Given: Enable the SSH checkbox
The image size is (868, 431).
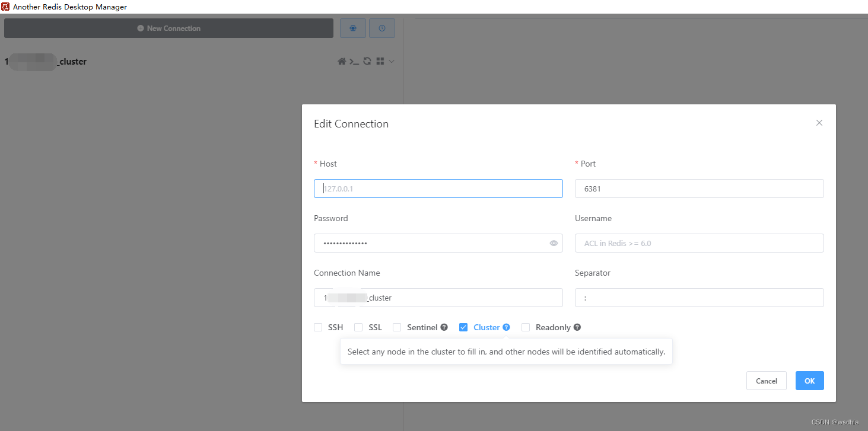Looking at the screenshot, I should coord(318,327).
